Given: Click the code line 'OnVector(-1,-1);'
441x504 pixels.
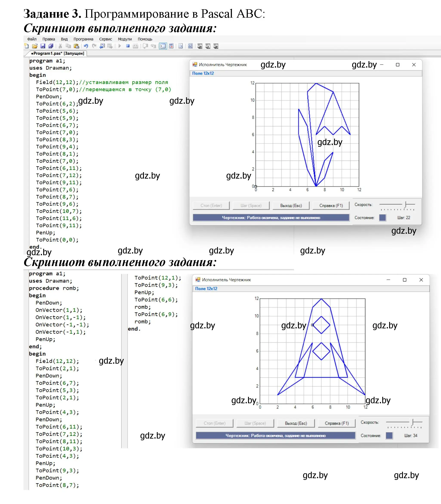Looking at the screenshot, I should [62, 325].
